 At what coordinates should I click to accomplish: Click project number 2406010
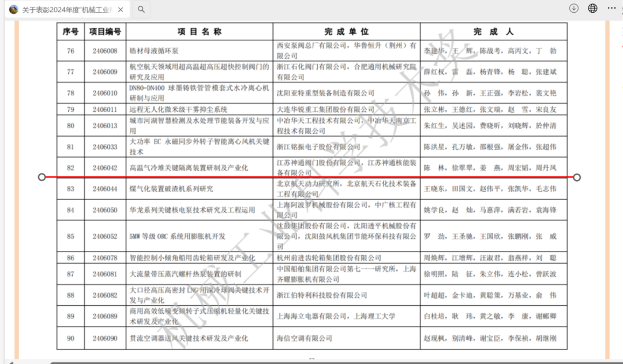[x=105, y=93]
